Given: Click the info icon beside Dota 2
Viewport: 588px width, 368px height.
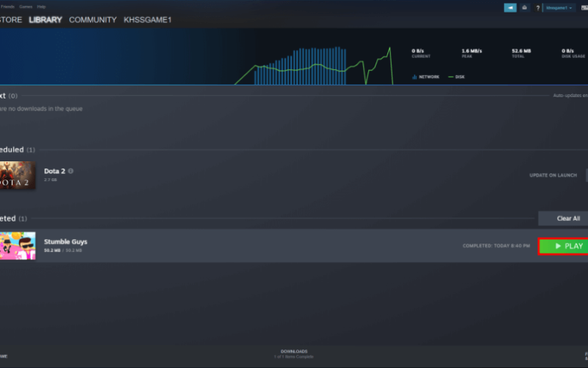Looking at the screenshot, I should 71,171.
